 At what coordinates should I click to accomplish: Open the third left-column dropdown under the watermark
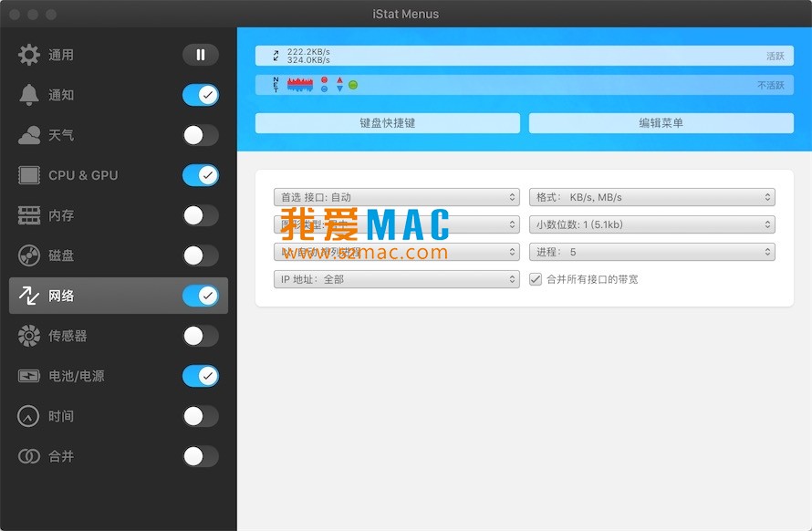[x=397, y=252]
